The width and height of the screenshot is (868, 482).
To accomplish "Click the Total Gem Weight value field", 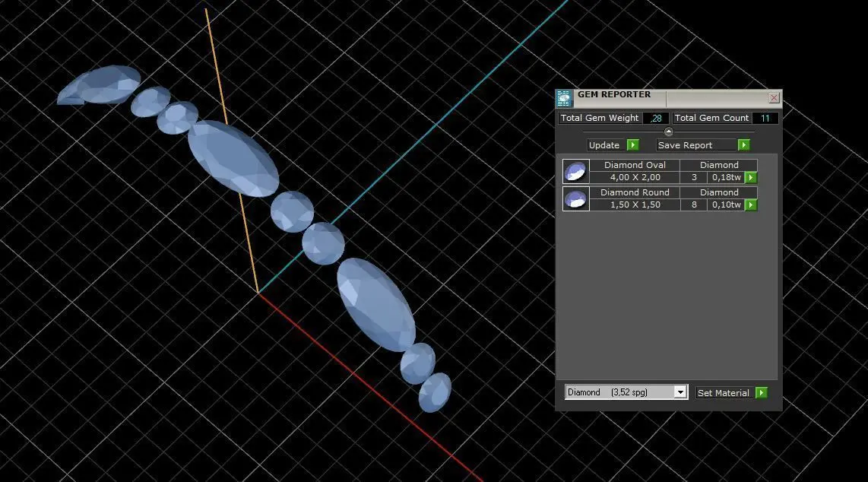I will click(x=656, y=118).
